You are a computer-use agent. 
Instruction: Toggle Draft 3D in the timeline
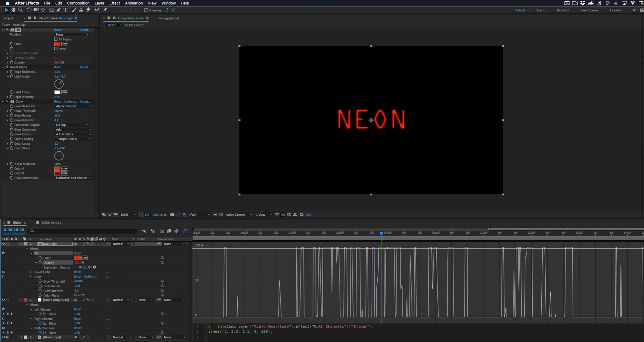click(153, 231)
